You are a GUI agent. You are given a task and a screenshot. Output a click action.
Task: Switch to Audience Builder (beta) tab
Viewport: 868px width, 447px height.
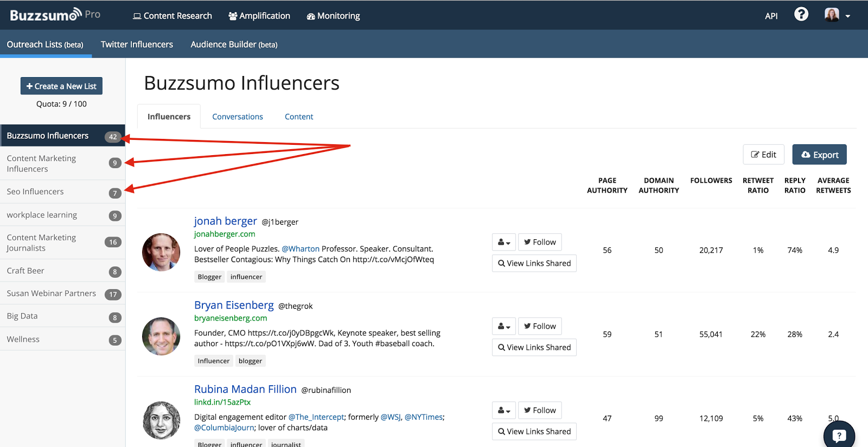point(234,44)
